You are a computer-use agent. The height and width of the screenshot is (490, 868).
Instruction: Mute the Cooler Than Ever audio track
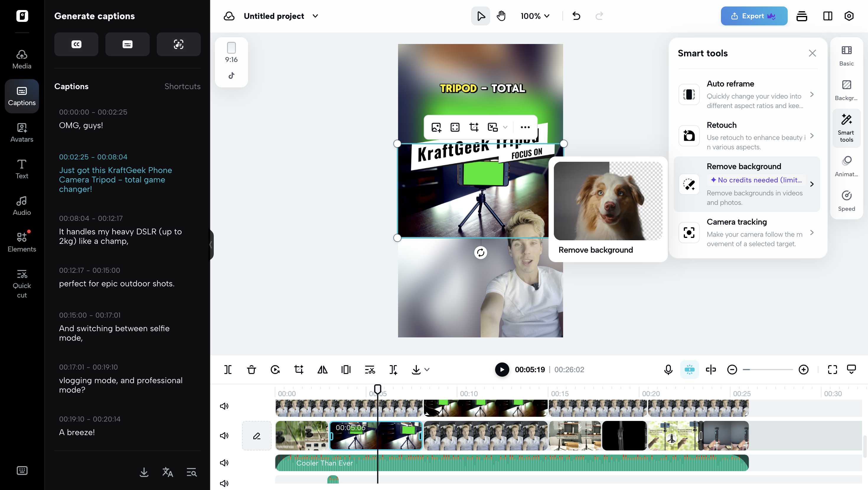click(x=224, y=463)
